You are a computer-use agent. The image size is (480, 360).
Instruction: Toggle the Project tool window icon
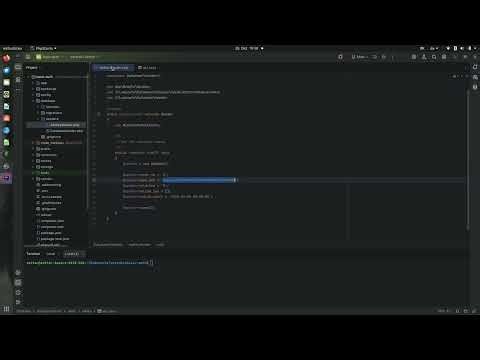click(18, 67)
